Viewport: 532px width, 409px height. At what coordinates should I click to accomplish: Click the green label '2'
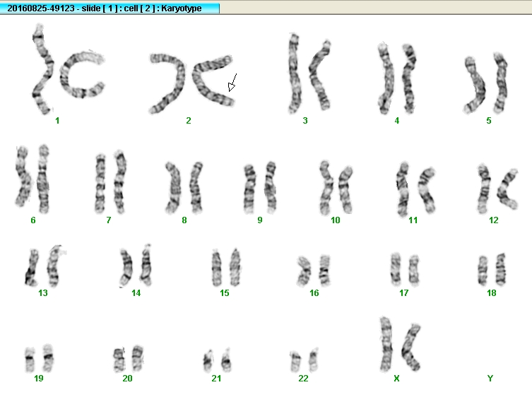coord(189,120)
